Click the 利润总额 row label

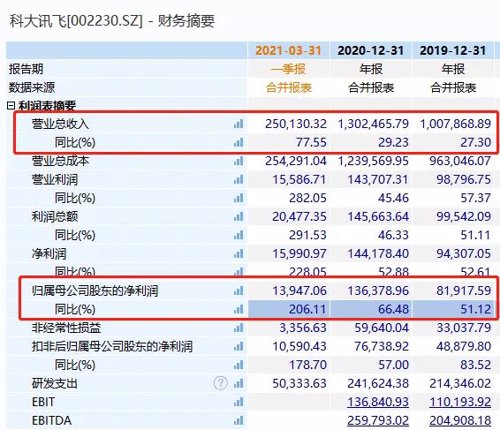point(55,217)
